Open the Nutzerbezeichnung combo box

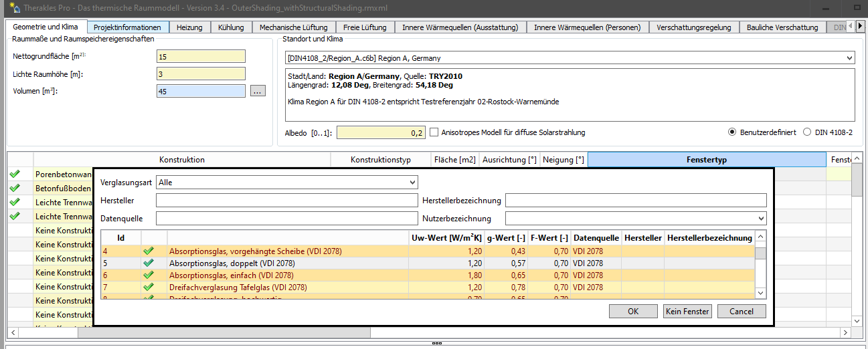click(x=760, y=218)
